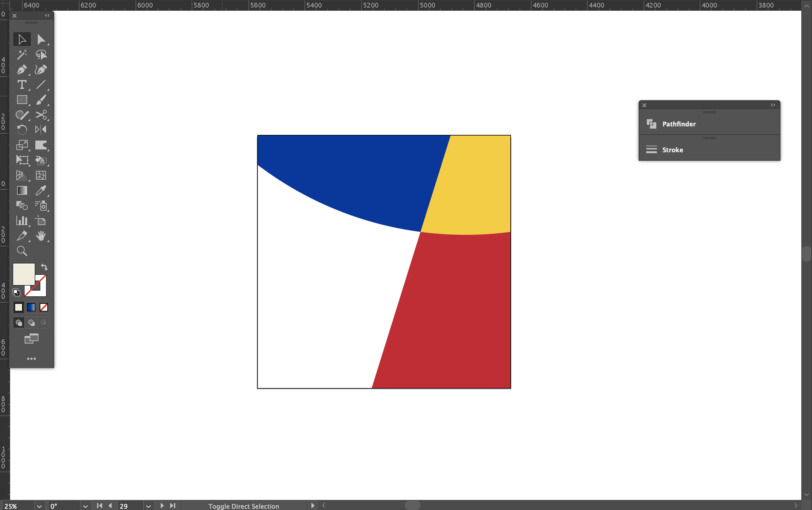This screenshot has width=812, height=510.
Task: Swap fill and stroke colors
Action: tap(45, 267)
